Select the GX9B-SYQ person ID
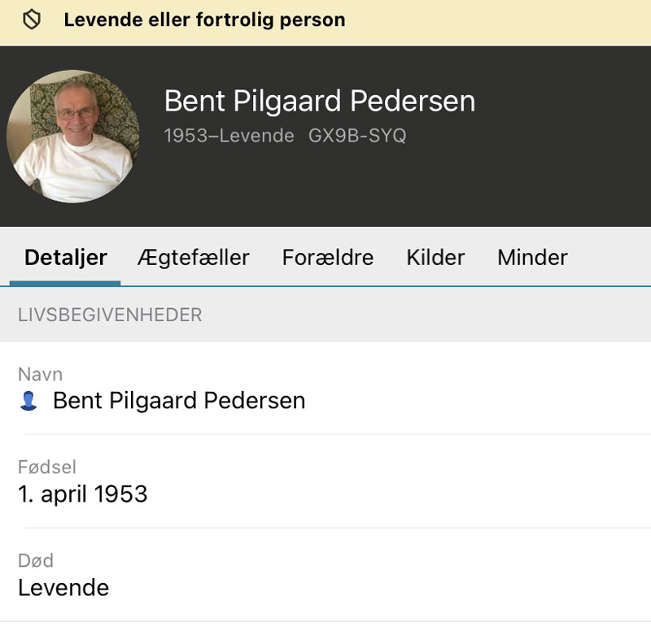The width and height of the screenshot is (651, 644). [x=357, y=136]
